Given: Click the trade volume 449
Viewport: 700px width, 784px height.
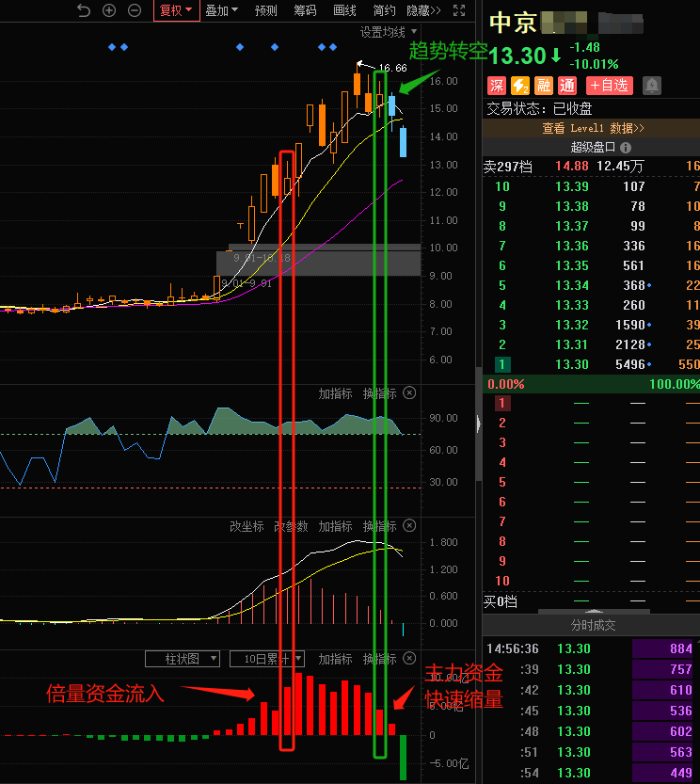Looking at the screenshot, I should click(x=681, y=773).
